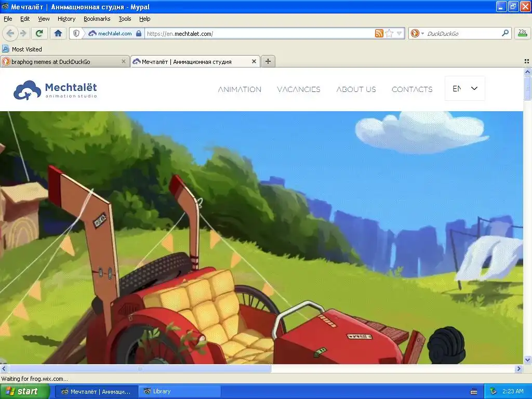This screenshot has height=399, width=532.
Task: Click the search magnifier button
Action: pos(505,33)
